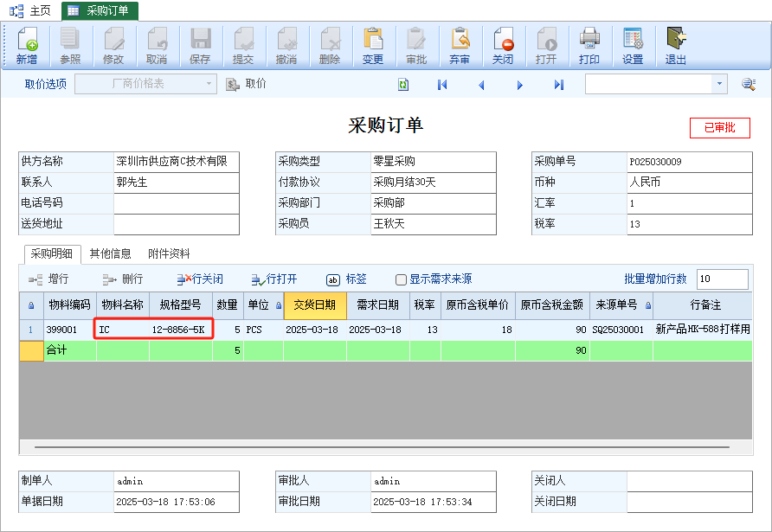Click the 关闭人 empty field
The width and height of the screenshot is (772, 532).
(x=689, y=481)
